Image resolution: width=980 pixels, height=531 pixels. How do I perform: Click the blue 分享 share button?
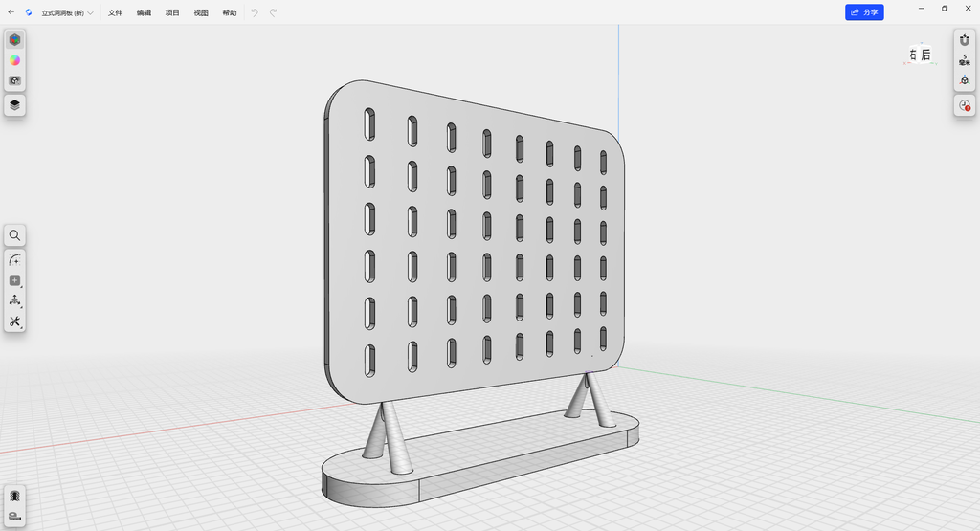864,12
